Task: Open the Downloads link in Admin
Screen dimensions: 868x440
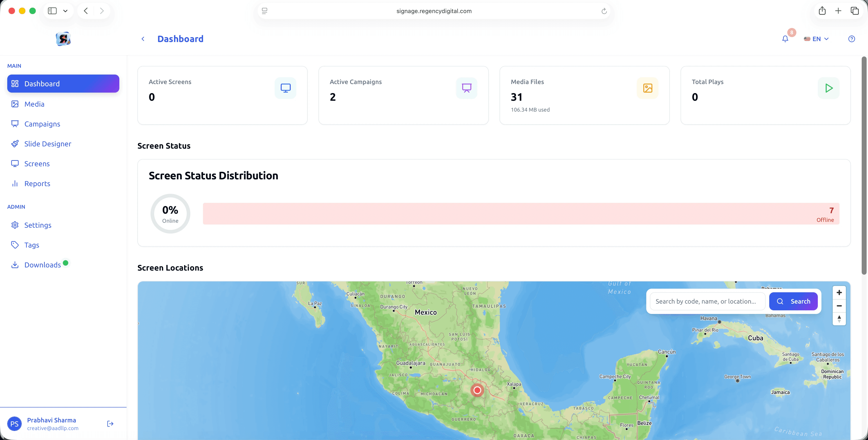Action: pyautogui.click(x=42, y=265)
